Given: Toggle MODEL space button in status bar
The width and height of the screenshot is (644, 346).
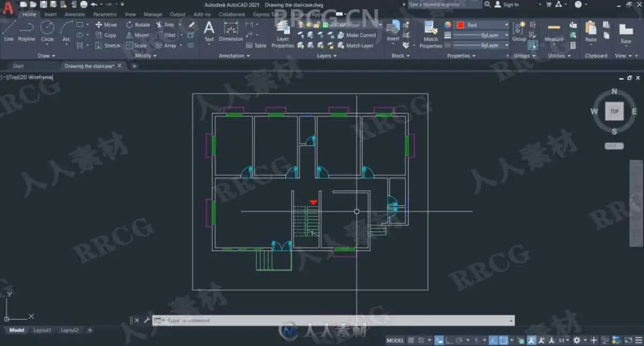Looking at the screenshot, I should pyautogui.click(x=395, y=340).
